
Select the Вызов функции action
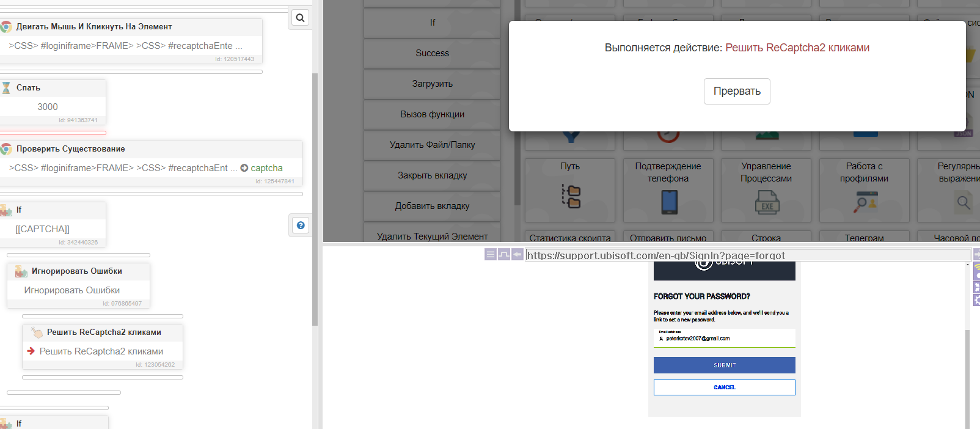(432, 114)
